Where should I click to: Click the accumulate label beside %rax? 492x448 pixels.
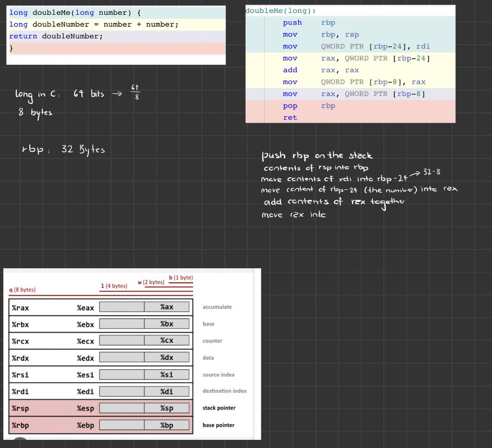218,307
